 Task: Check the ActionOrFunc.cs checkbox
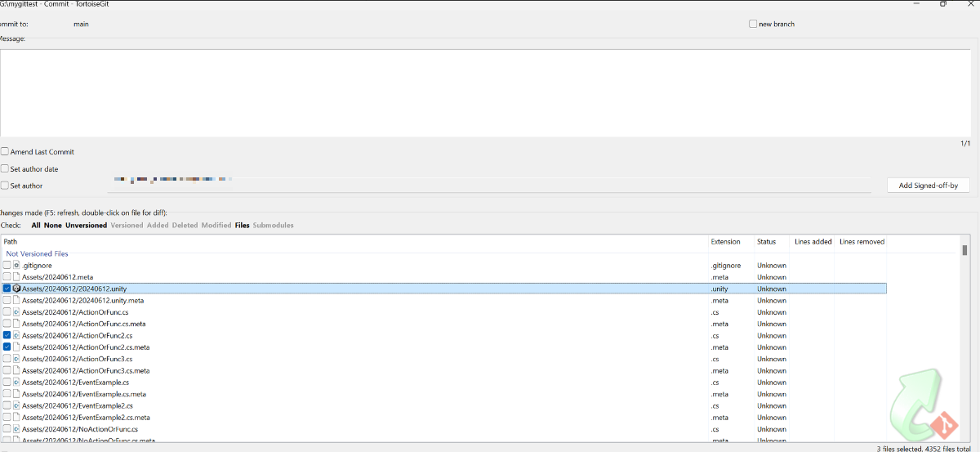point(7,312)
